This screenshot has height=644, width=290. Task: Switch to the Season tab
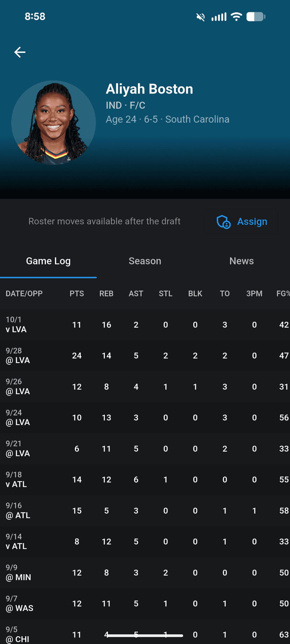point(145,261)
